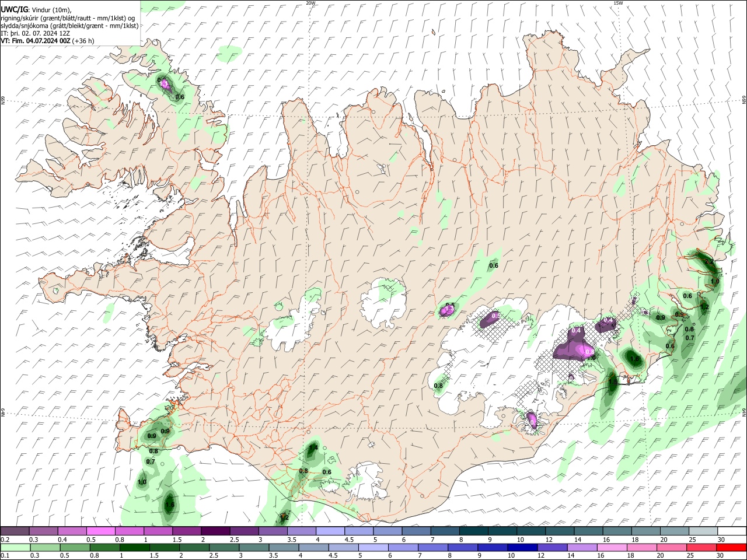Click the '0.1' label in the rain legend row

tap(5, 555)
